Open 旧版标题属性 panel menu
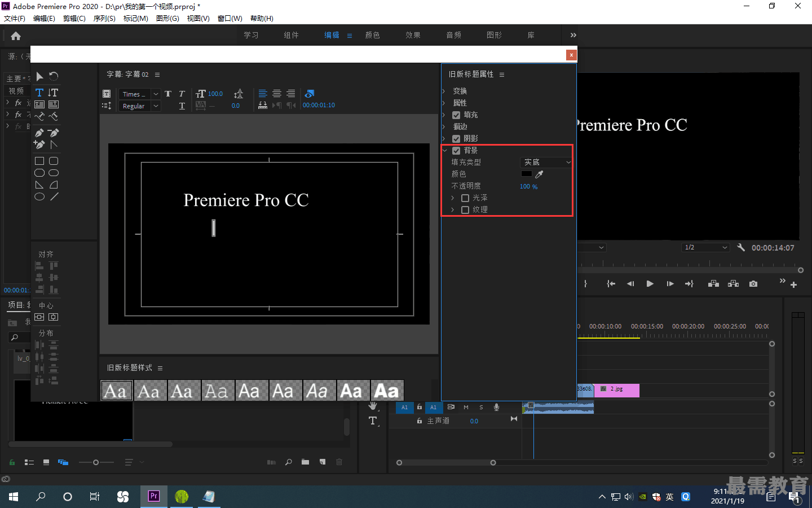This screenshot has width=812, height=508. (x=501, y=75)
